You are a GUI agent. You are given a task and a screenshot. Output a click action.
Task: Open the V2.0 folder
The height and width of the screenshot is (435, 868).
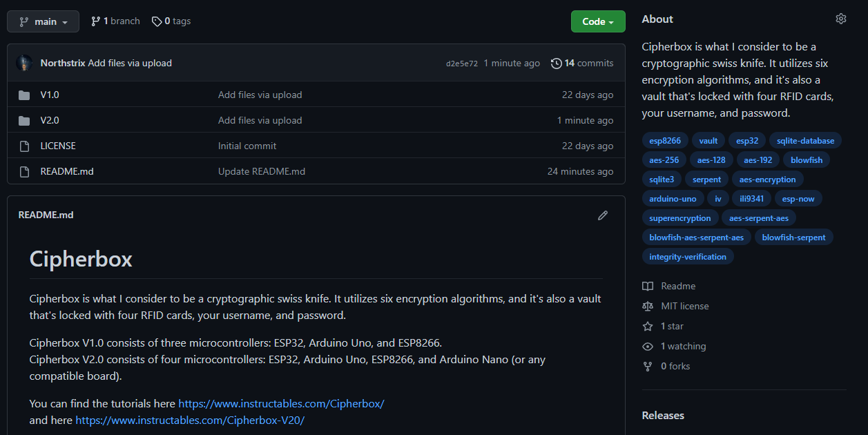click(x=50, y=120)
